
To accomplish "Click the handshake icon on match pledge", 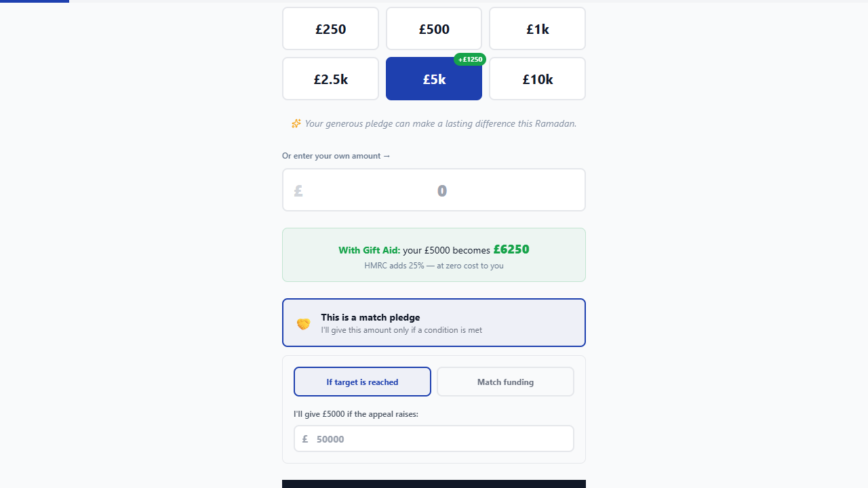I will [303, 324].
